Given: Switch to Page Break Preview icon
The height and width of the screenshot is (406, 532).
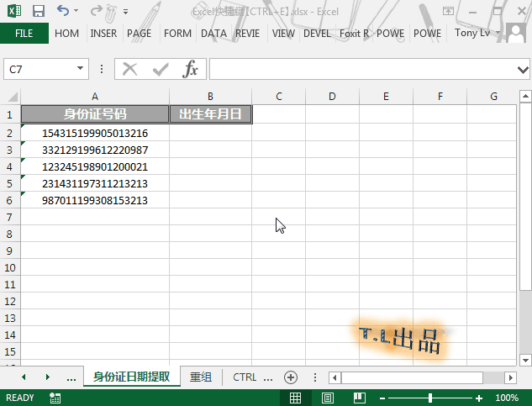Looking at the screenshot, I should (x=360, y=398).
